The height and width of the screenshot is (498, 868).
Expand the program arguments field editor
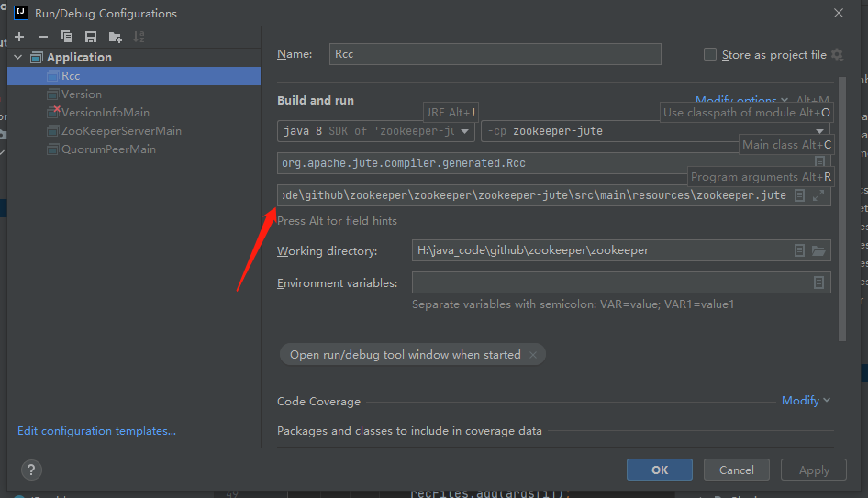tap(818, 195)
